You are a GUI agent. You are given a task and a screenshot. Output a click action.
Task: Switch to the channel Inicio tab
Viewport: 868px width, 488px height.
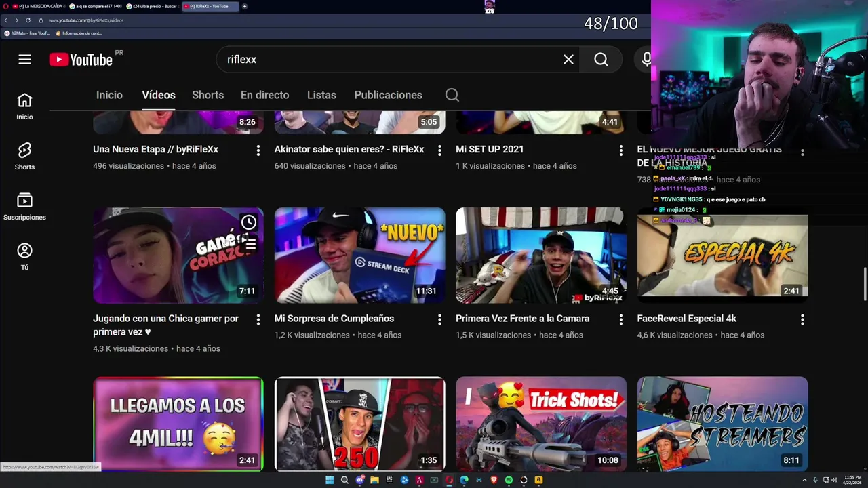click(x=109, y=95)
